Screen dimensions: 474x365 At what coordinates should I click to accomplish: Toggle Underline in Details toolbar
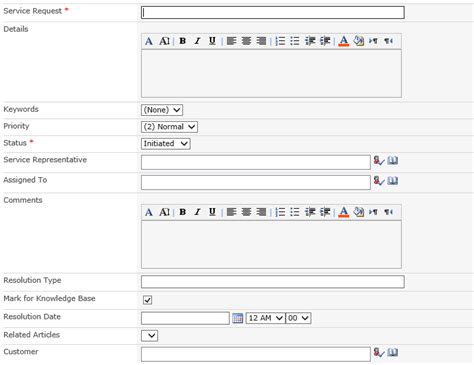[212, 41]
